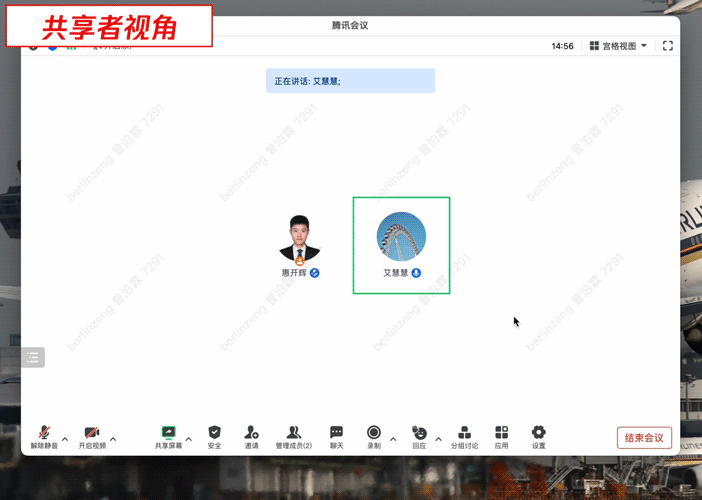
Task: Open the 聊天 chat icon
Action: click(337, 433)
